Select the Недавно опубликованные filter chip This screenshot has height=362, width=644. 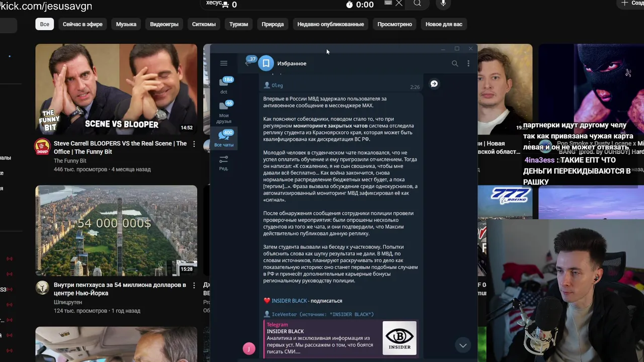pos(331,24)
